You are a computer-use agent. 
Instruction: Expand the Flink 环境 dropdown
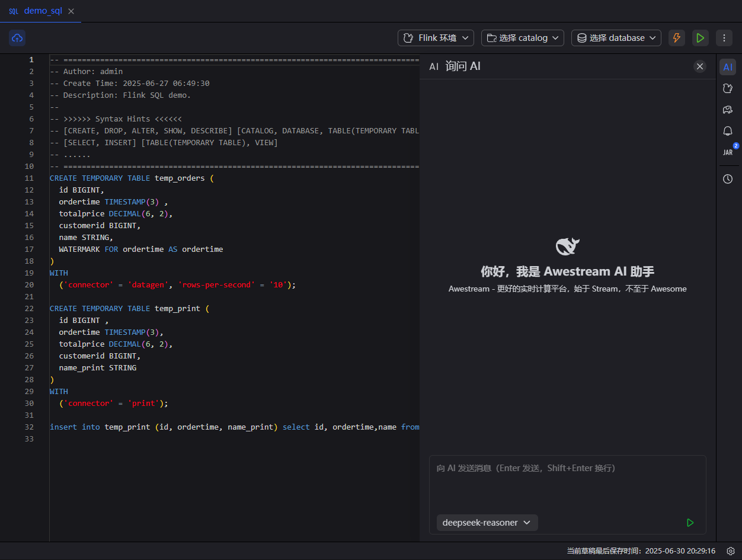pos(436,38)
